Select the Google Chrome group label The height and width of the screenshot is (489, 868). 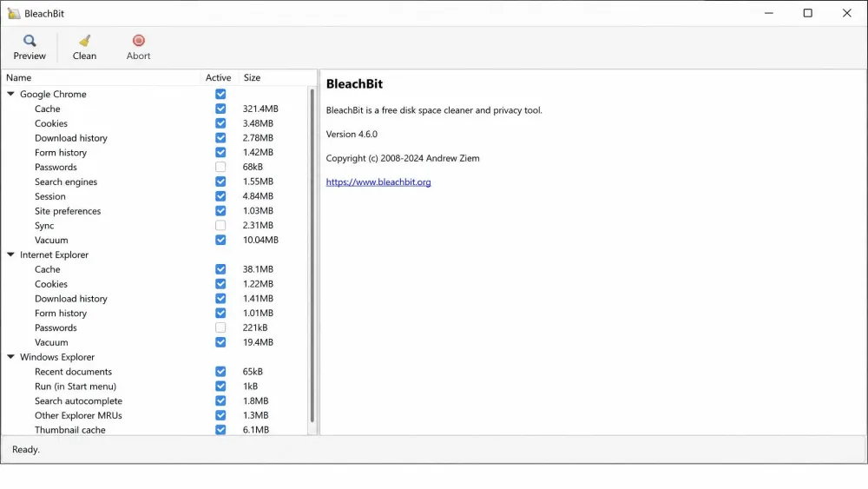tap(53, 94)
